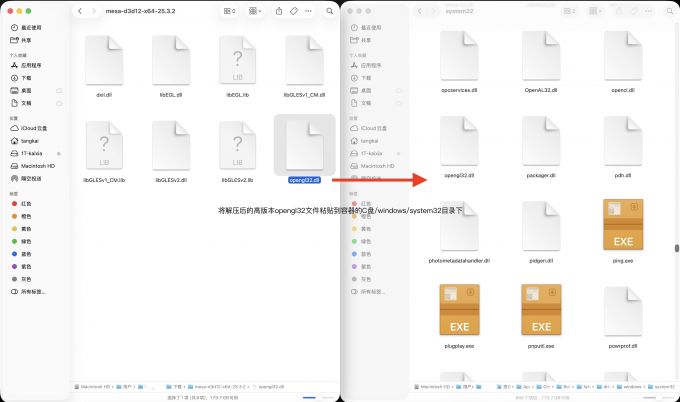The height and width of the screenshot is (402, 680).
Task: Open view mode switcher in mesa-d3d12 window
Action: [229, 11]
